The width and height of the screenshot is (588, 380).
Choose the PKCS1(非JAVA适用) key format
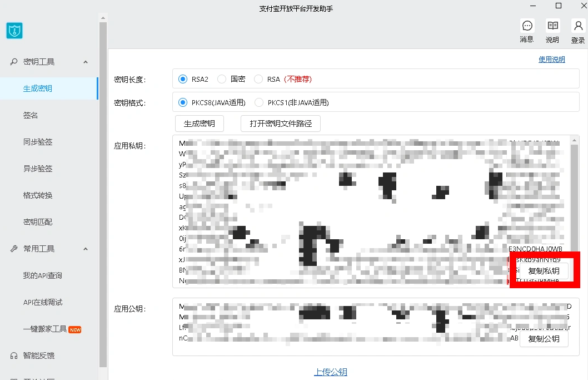(x=259, y=102)
